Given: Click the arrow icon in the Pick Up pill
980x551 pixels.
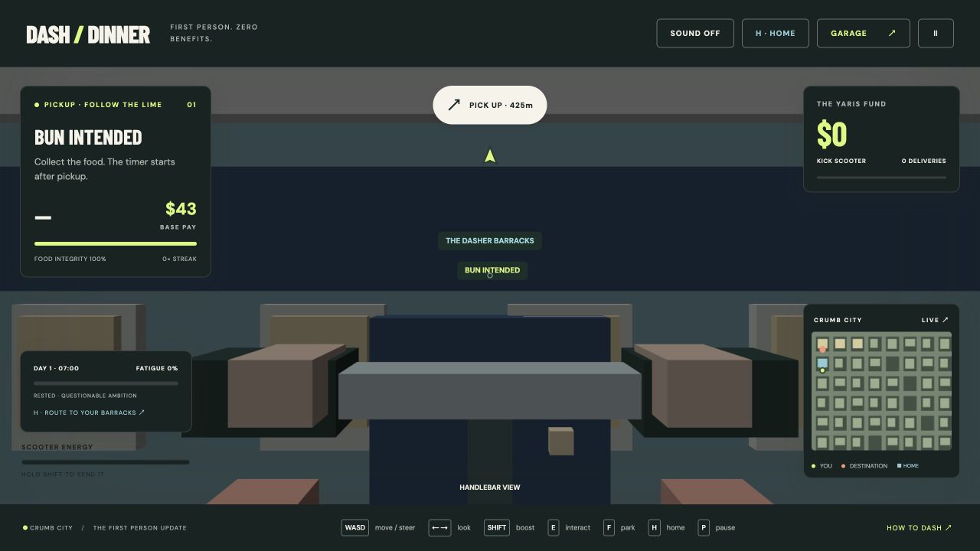Looking at the screenshot, I should coord(454,105).
